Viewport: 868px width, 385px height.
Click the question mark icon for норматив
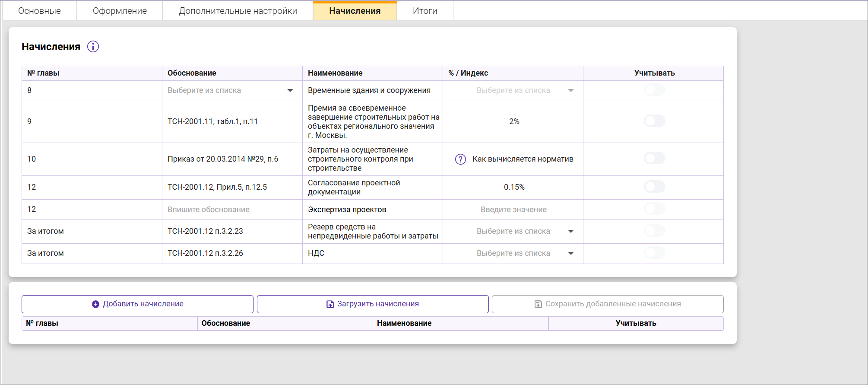(460, 159)
